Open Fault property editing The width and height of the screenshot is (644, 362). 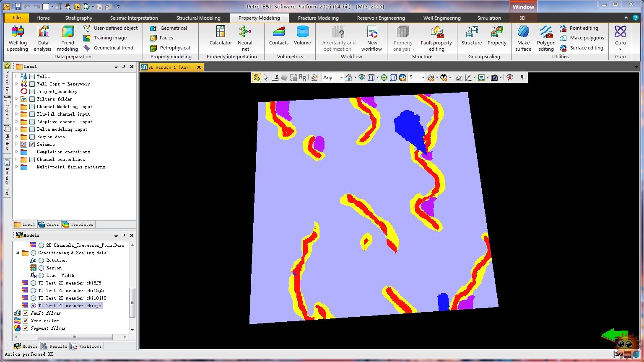(436, 39)
